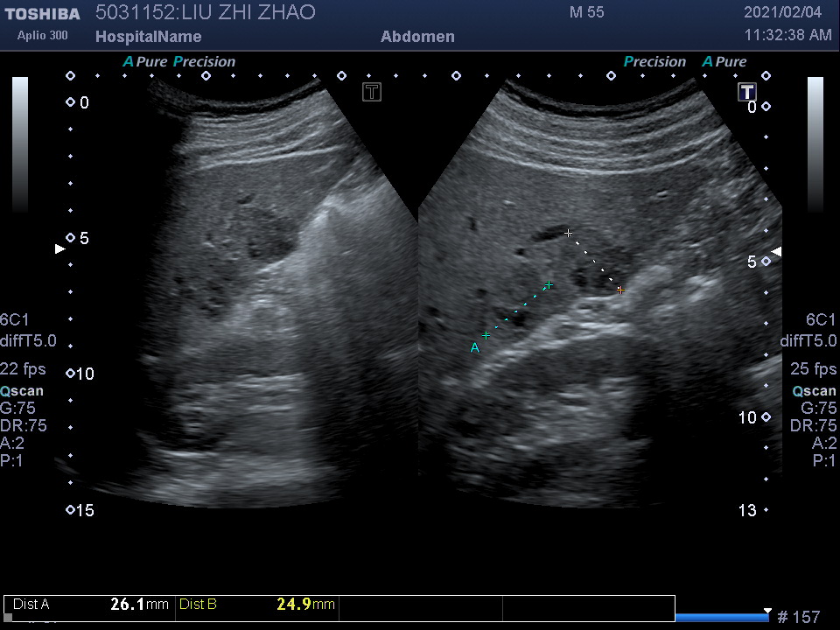This screenshot has width=840, height=630.
Task: Click the left focus triangle at depth 5
Action: [x=59, y=249]
